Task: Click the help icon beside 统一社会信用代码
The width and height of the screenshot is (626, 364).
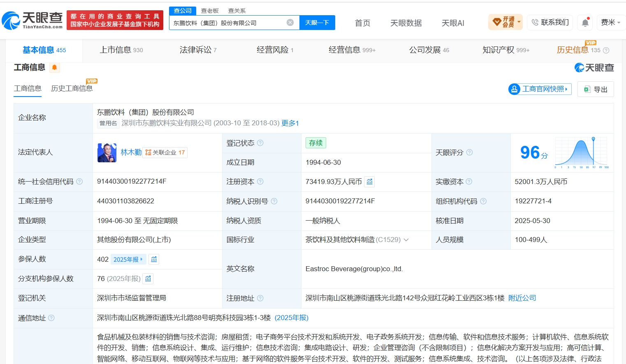Action: pyautogui.click(x=79, y=182)
